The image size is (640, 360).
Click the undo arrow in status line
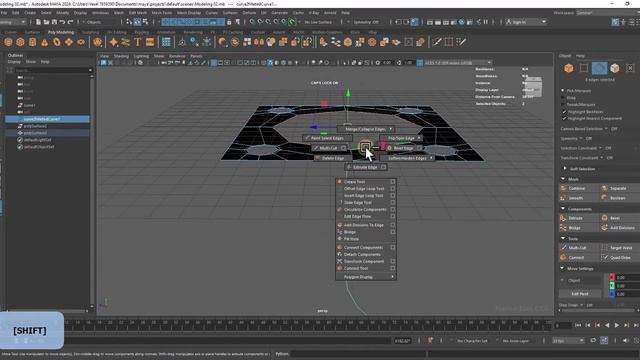click(62, 22)
